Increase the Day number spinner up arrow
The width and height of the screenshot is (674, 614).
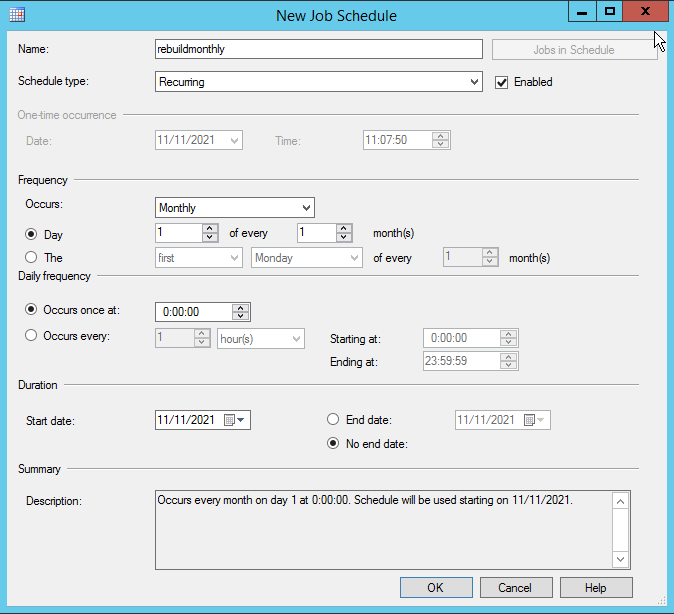(210, 228)
